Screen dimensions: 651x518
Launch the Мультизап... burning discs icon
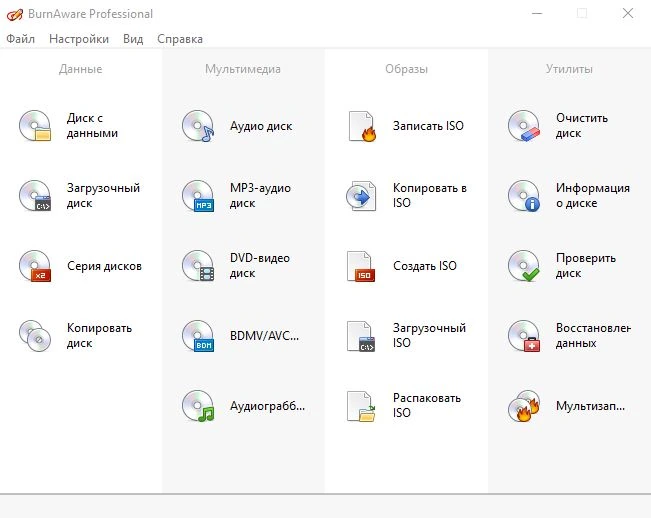coord(524,406)
